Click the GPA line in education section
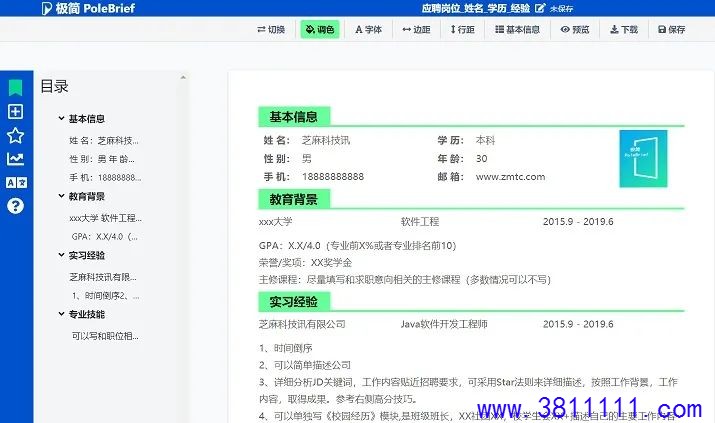 tap(358, 246)
